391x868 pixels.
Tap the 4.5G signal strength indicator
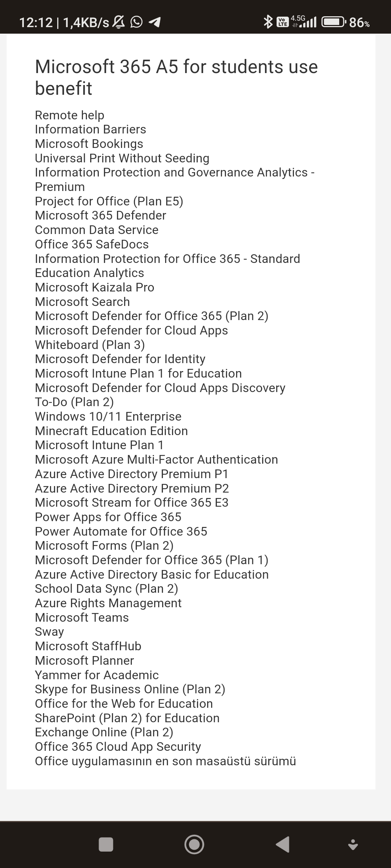click(304, 22)
